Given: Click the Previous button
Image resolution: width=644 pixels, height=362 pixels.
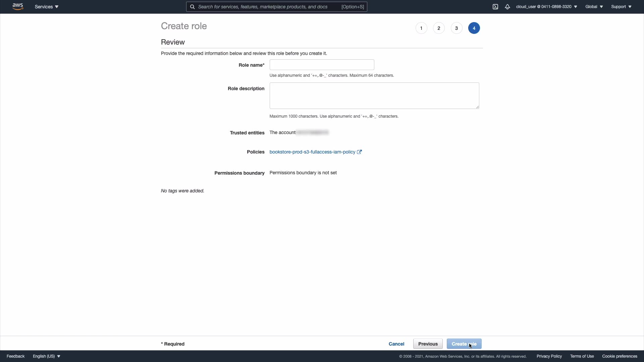Looking at the screenshot, I should coord(428,344).
